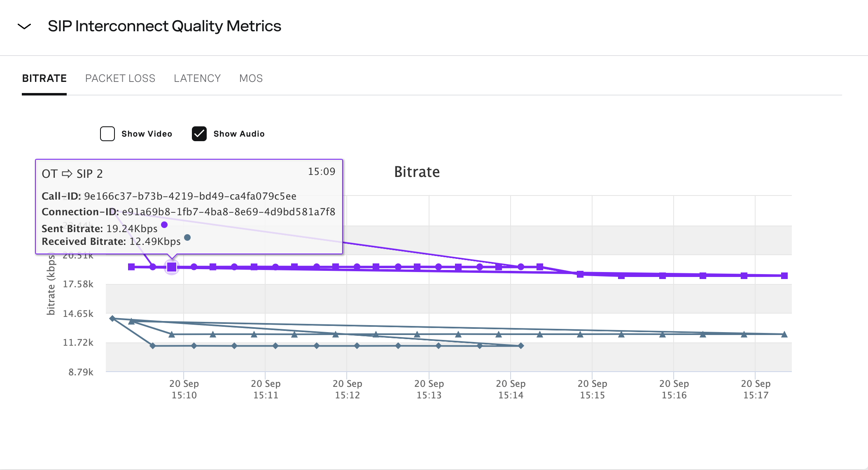Image resolution: width=868 pixels, height=470 pixels.
Task: Select the highlighted square data point at 15:09
Action: click(x=171, y=267)
